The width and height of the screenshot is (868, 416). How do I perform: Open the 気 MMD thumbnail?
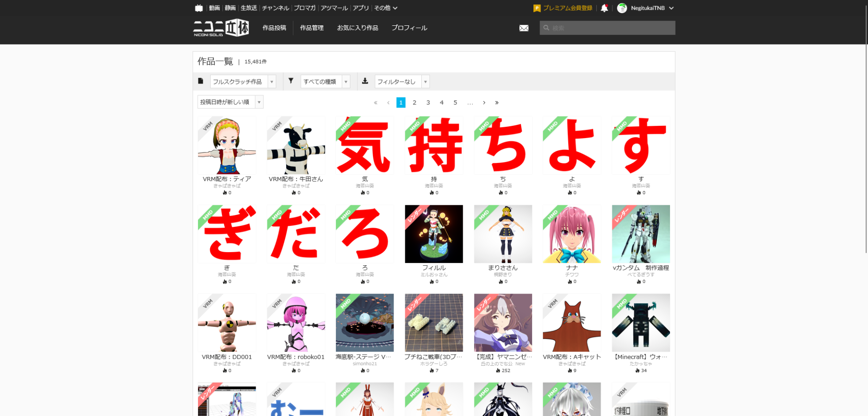click(x=365, y=146)
